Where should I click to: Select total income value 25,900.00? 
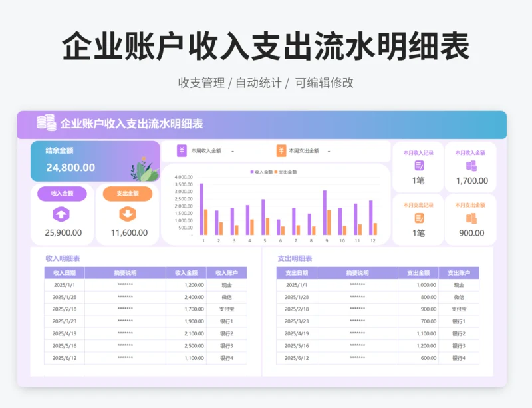point(63,233)
